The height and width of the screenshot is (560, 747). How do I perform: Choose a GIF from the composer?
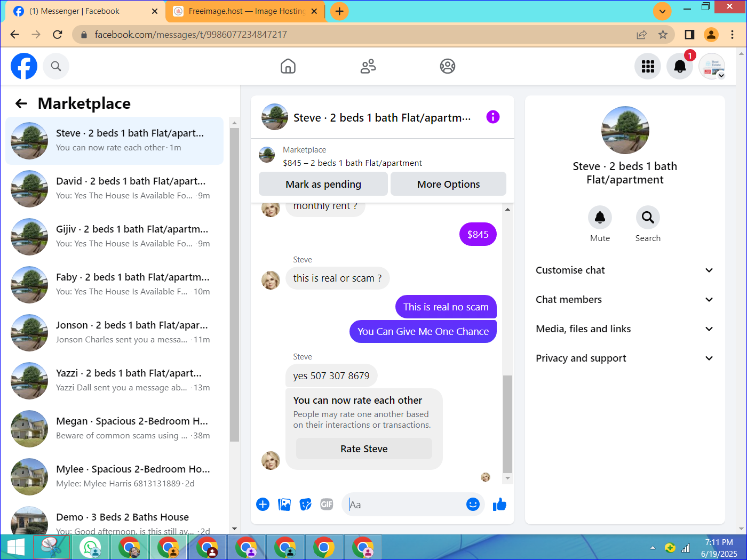pos(327,505)
